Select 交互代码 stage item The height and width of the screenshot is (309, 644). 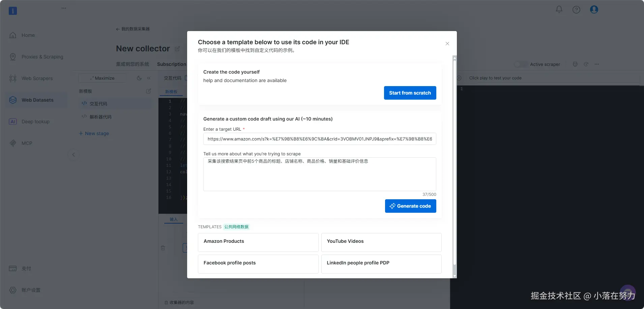coord(115,104)
